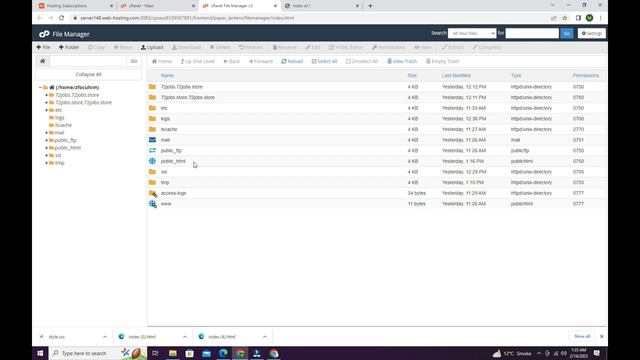Click the etc folder icon in list
Viewport: 640px width, 360px height.
[x=152, y=108]
